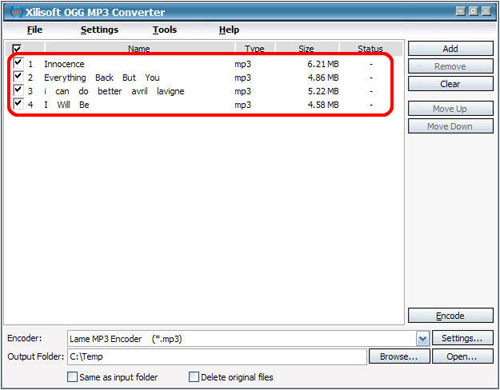Click the Move Down button
The image size is (500, 390).
coord(451,126)
